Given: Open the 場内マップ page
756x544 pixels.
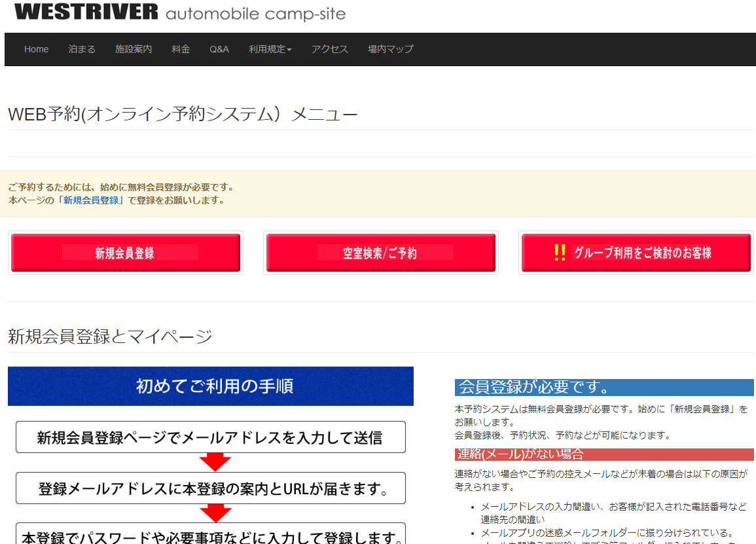Looking at the screenshot, I should [391, 49].
